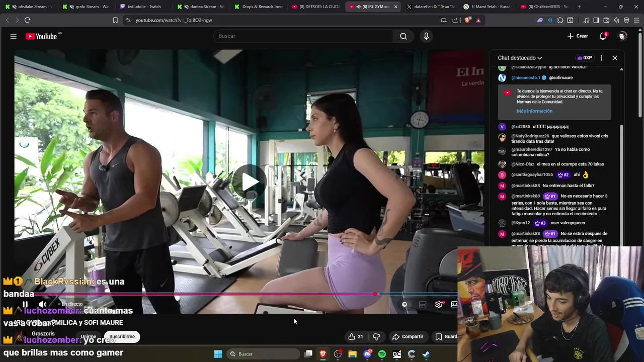Open the media control music note icon
This screenshot has height=362, width=644.
(586, 20)
